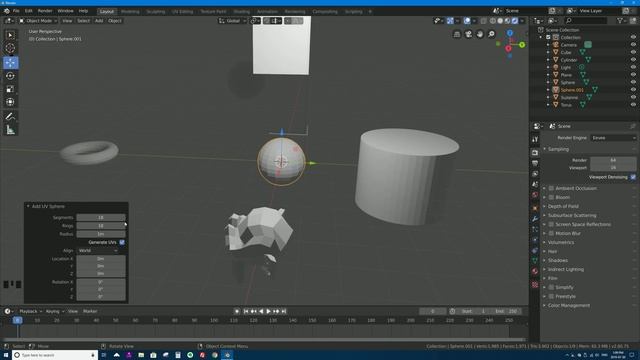This screenshot has height=360, width=640.
Task: Select Sphere.001 in the outliner
Action: coord(572,90)
